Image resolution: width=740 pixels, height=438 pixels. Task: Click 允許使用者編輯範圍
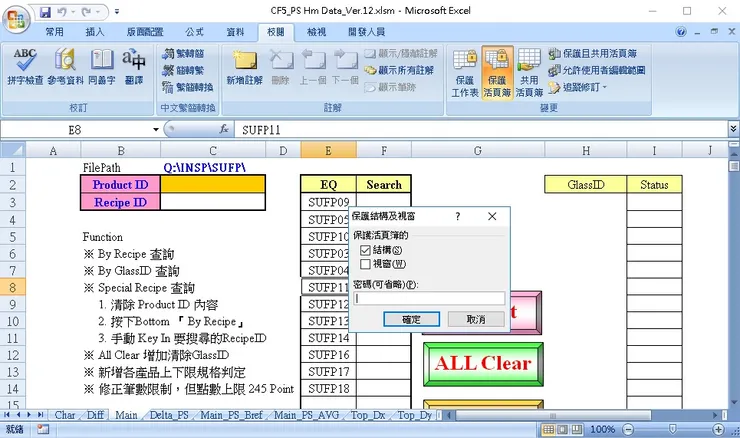click(x=597, y=70)
